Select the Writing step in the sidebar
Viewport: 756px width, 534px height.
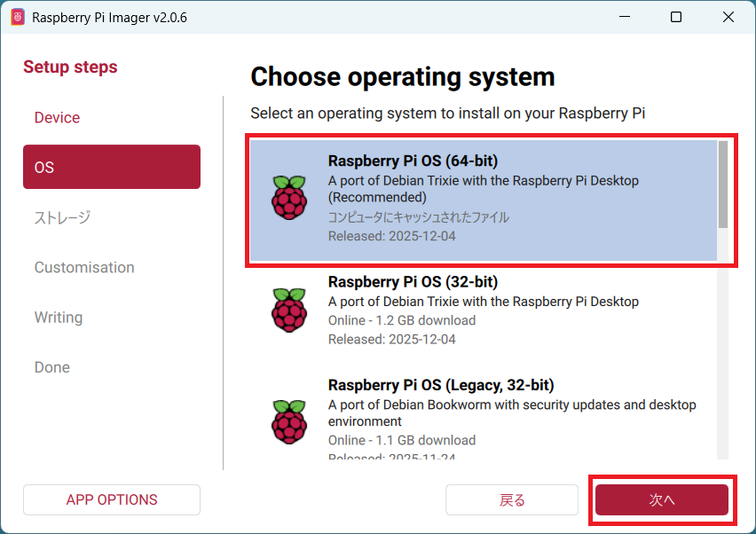point(59,318)
